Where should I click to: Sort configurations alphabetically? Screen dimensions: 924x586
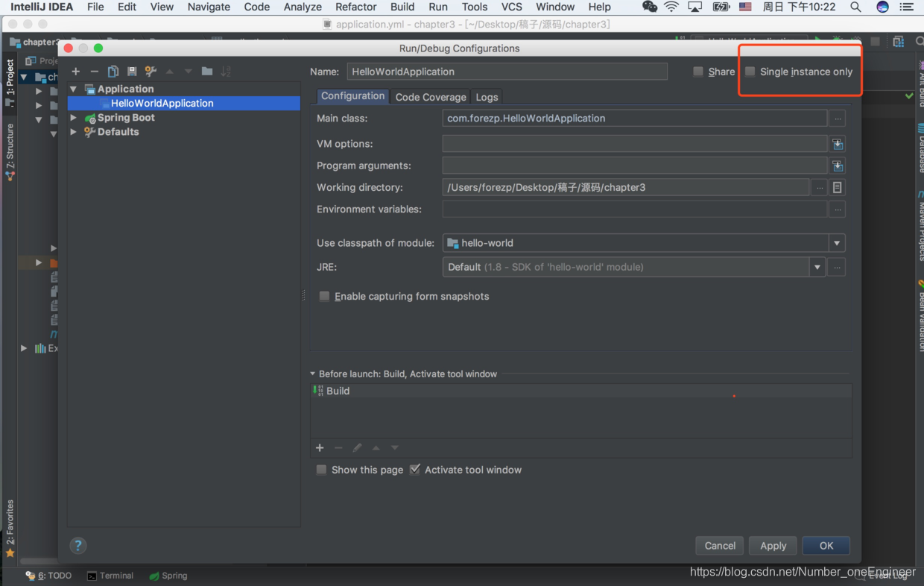click(226, 72)
